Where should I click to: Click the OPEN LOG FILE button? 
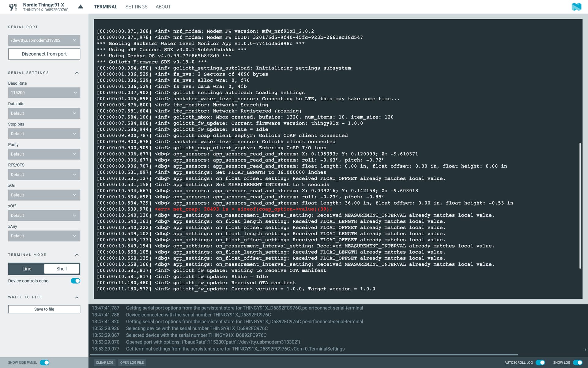(x=132, y=362)
